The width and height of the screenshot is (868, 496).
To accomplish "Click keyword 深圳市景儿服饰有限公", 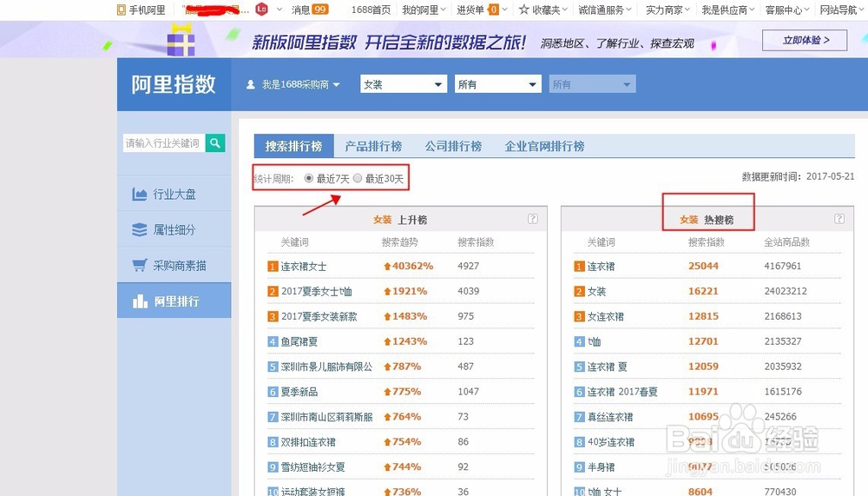I will click(x=326, y=367).
